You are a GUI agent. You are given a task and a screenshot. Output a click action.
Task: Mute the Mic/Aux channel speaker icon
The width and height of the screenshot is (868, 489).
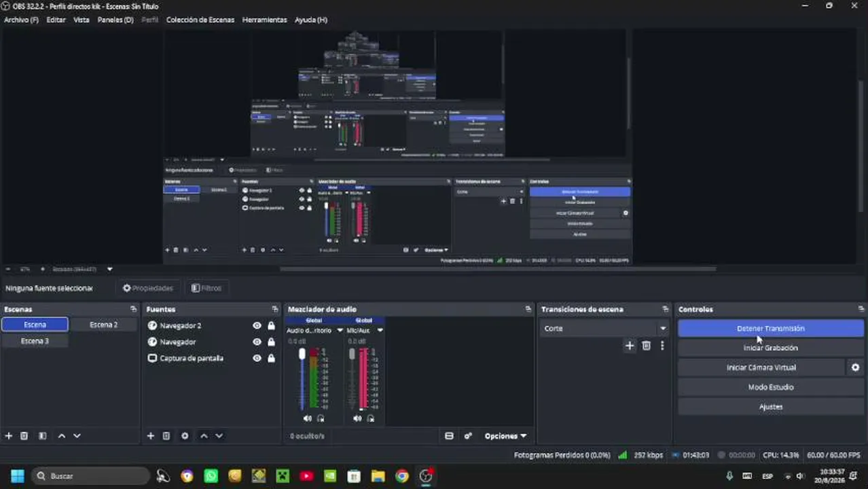tap(357, 418)
